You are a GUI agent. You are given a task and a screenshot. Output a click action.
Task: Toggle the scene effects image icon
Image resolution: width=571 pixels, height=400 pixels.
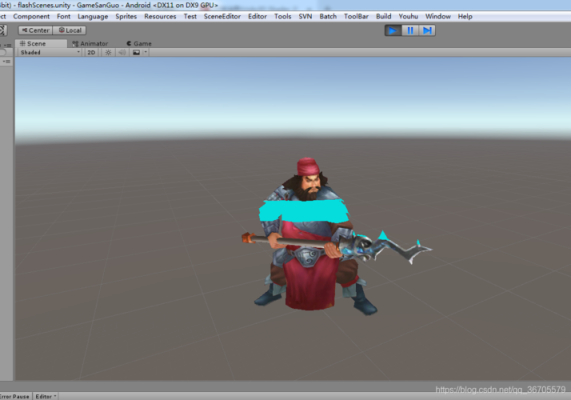click(136, 52)
